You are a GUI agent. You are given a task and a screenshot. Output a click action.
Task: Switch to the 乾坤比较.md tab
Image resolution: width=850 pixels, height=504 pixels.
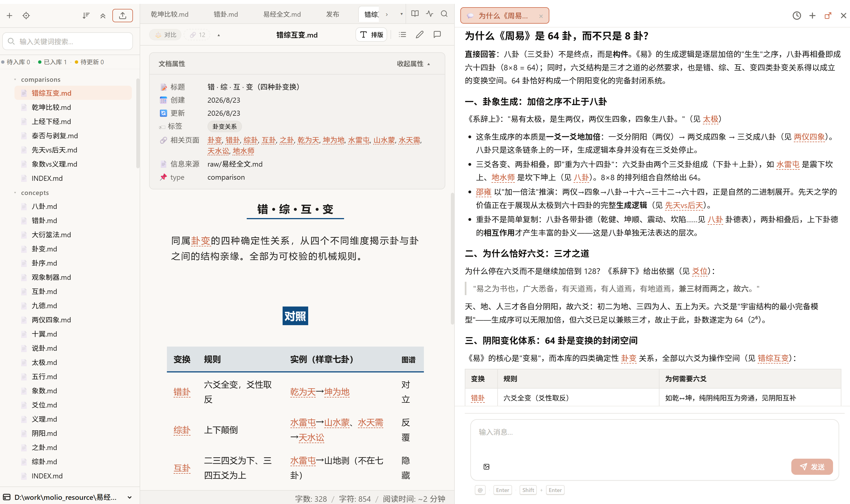169,14
